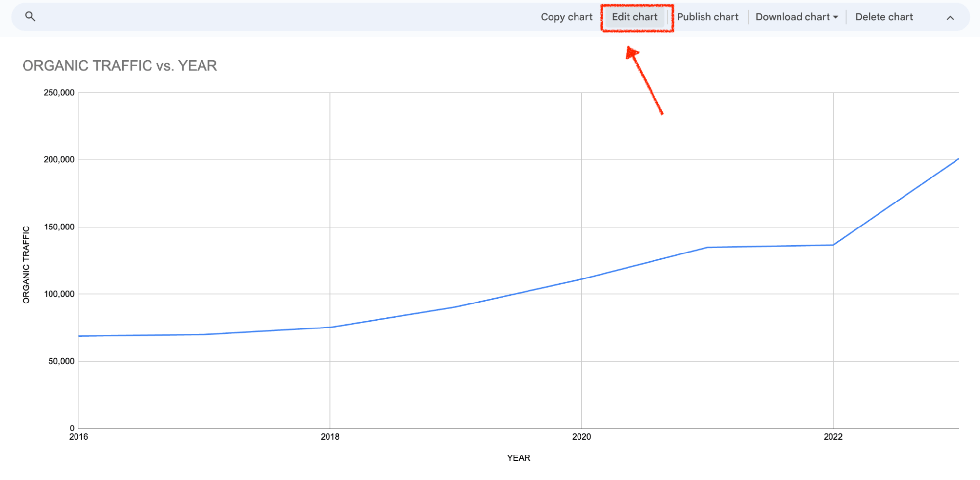980x480 pixels.
Task: Select the ORGANIC TRAFFIC vs. YEAR title
Action: pos(120,65)
